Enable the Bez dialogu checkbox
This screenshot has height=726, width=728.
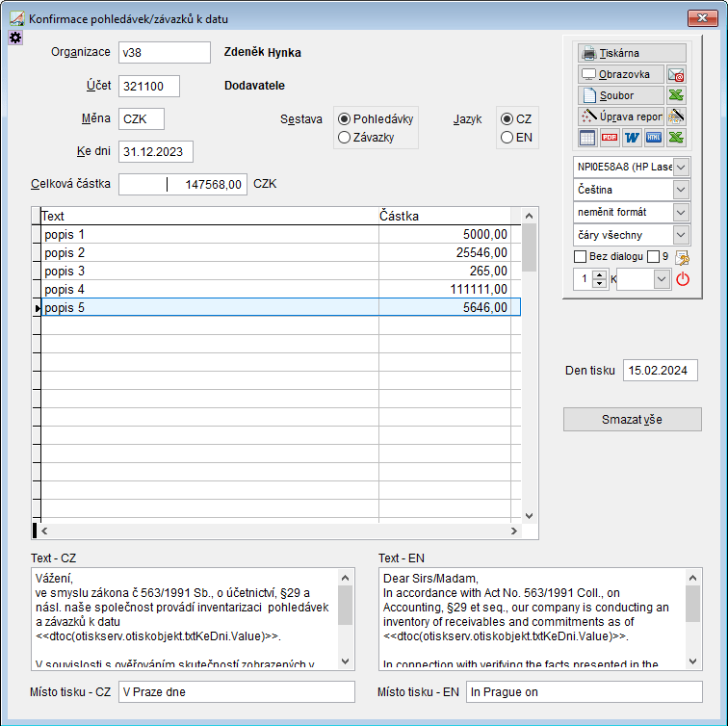pos(580,256)
